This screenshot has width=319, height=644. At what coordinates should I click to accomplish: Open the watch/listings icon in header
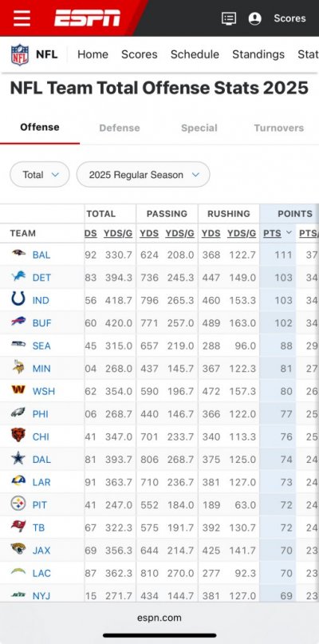(x=229, y=18)
